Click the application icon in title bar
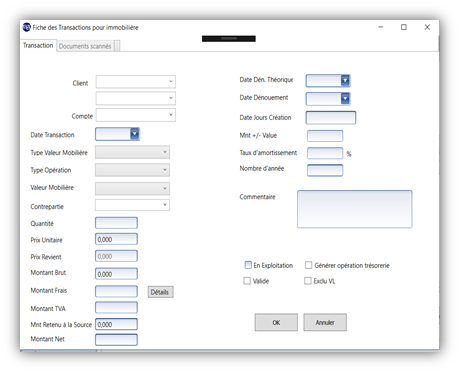 tap(26, 27)
